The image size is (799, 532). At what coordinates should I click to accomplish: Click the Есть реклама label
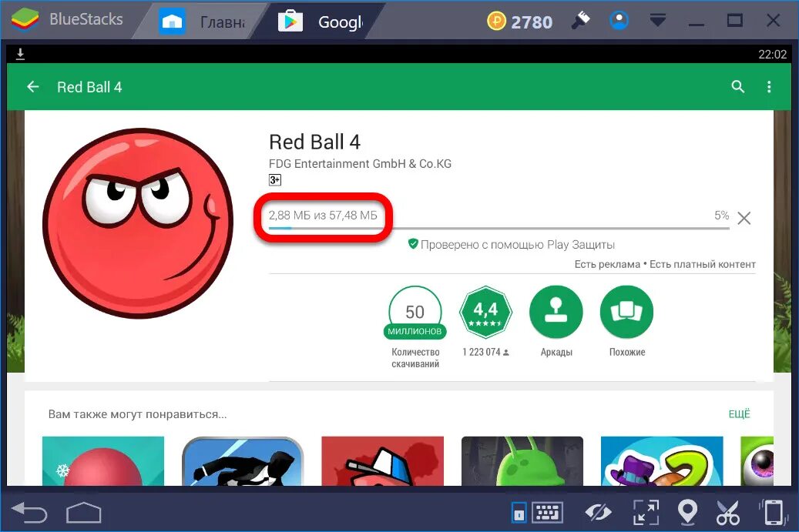click(607, 264)
